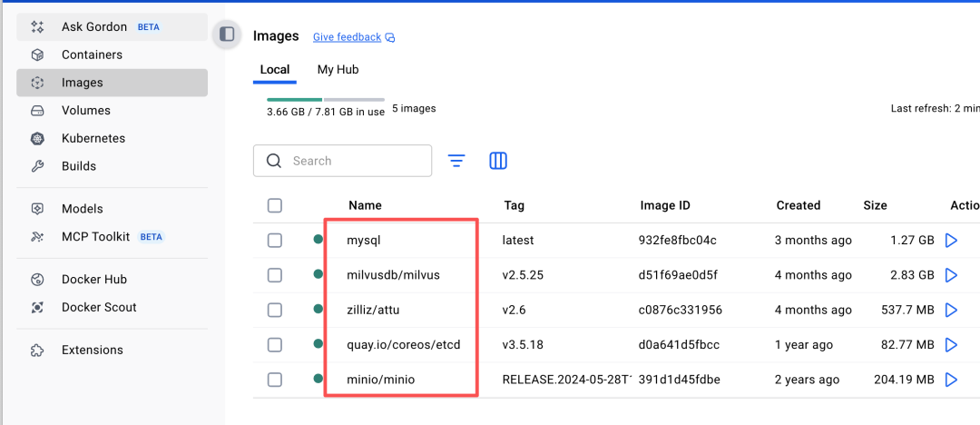Sort by the Image ID column header
The width and height of the screenshot is (980, 425).
[665, 205]
